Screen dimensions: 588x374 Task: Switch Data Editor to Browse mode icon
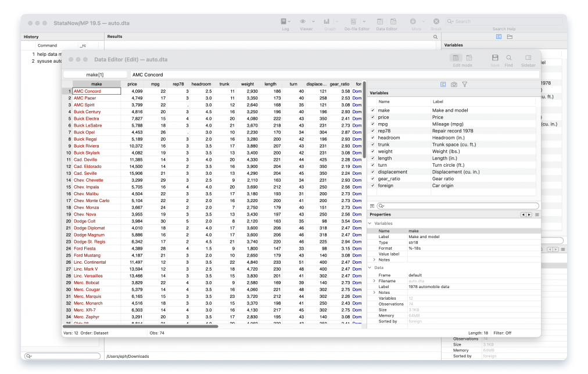(469, 57)
